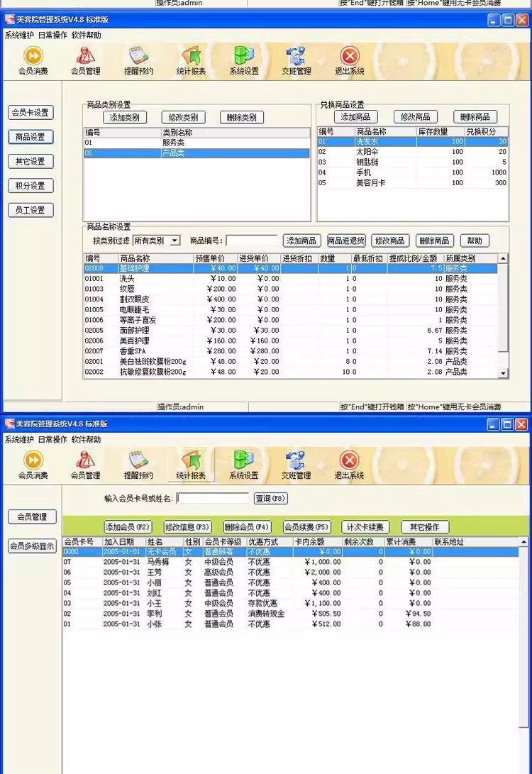The image size is (532, 774).
Task: Open 提醒预约 icon in lower window toolbar
Action: (139, 465)
